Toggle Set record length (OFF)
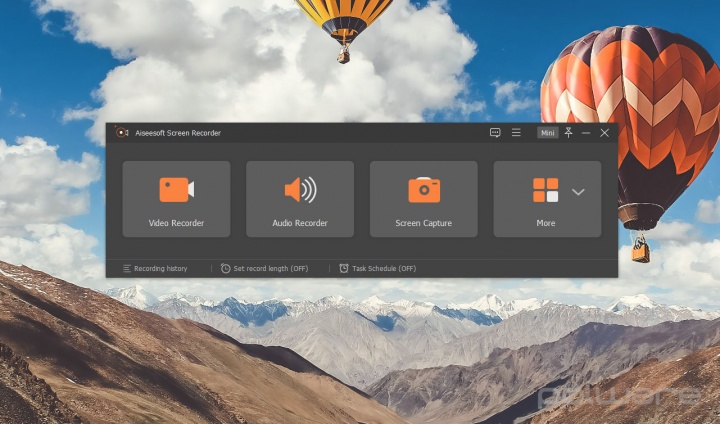Screen dimensions: 720x424 tap(271, 269)
